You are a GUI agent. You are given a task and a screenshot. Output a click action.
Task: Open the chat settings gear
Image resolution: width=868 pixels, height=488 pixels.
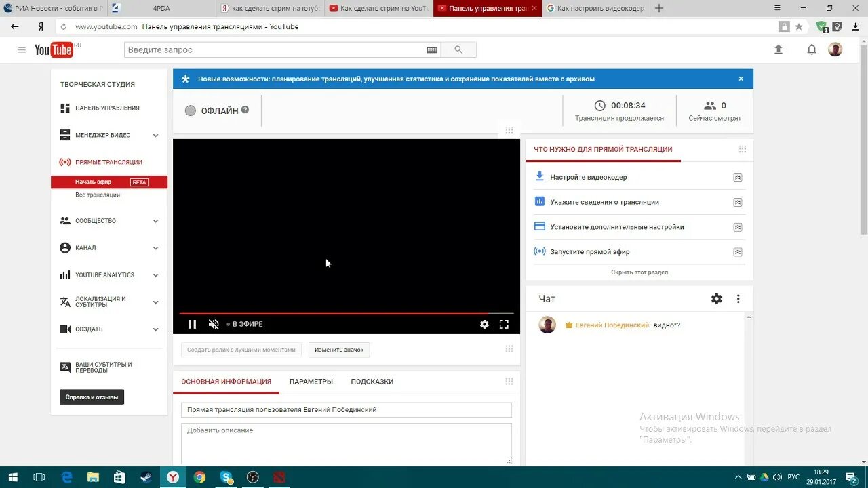tap(717, 299)
